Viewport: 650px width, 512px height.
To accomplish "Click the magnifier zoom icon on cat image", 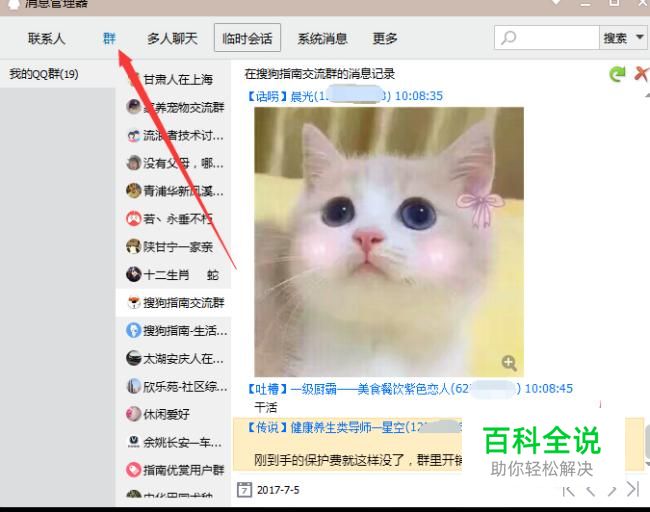I will pos(509,363).
